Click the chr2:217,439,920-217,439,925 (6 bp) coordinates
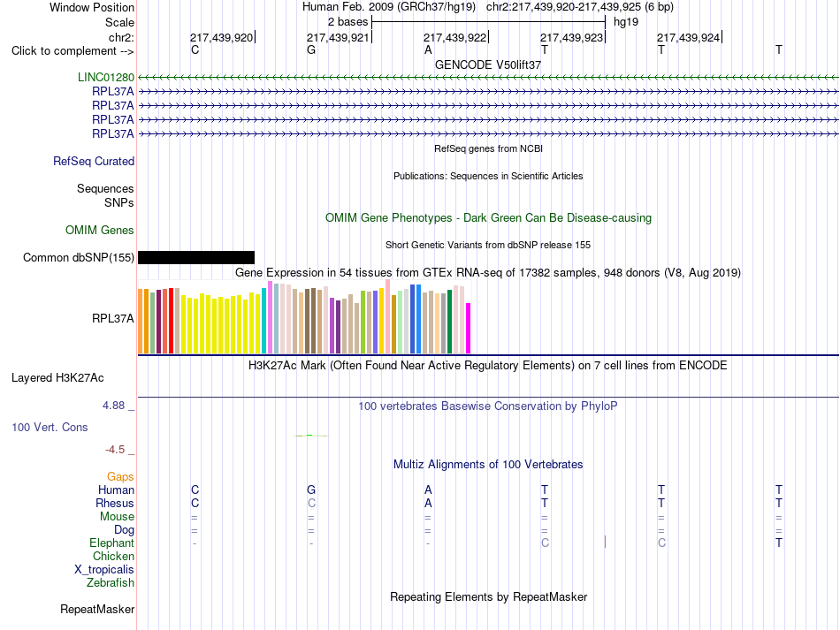The width and height of the screenshot is (840, 630). (580, 7)
